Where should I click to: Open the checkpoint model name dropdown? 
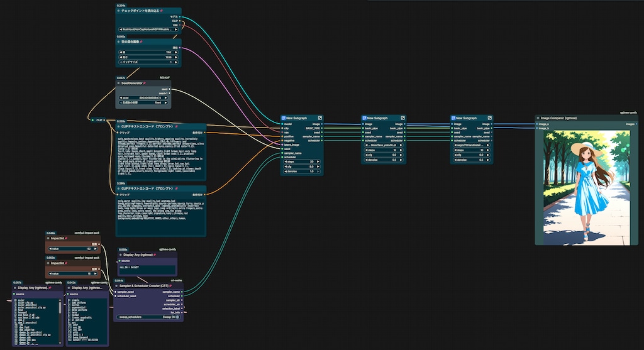click(x=149, y=29)
